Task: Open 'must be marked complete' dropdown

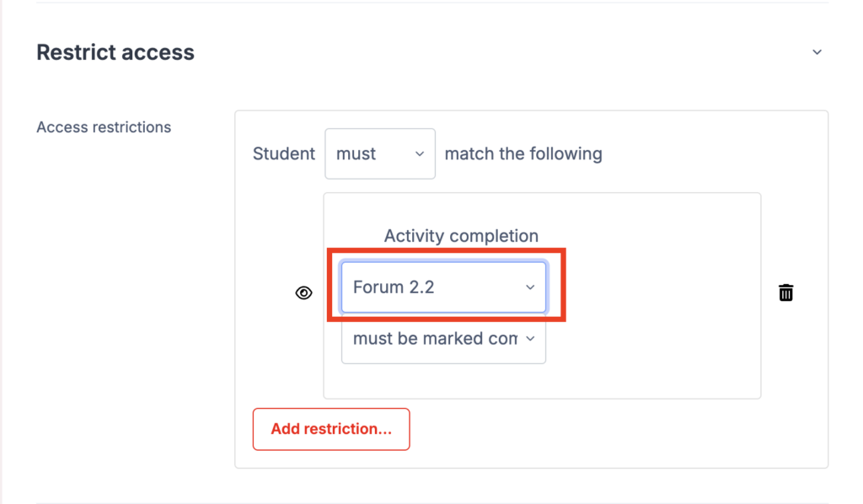Action: click(x=443, y=339)
